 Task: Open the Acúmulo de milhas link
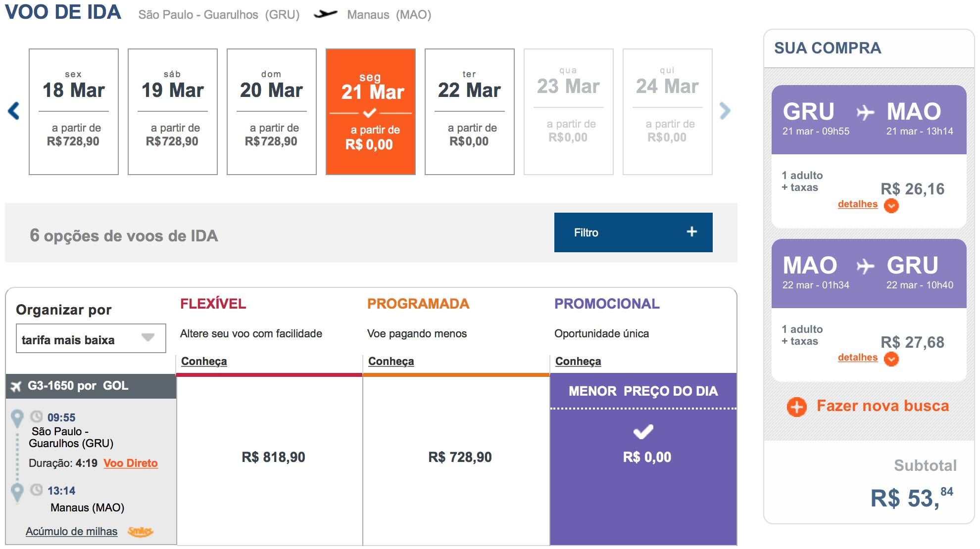tap(72, 532)
